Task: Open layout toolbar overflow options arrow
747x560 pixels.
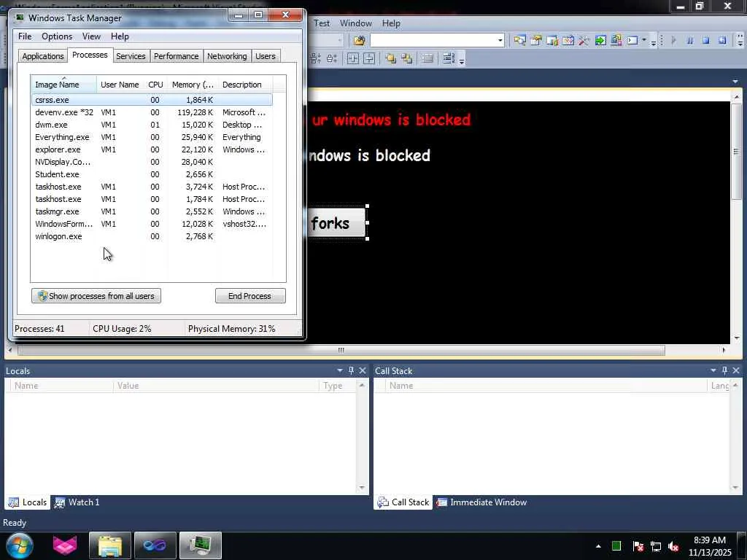Action: click(x=462, y=60)
